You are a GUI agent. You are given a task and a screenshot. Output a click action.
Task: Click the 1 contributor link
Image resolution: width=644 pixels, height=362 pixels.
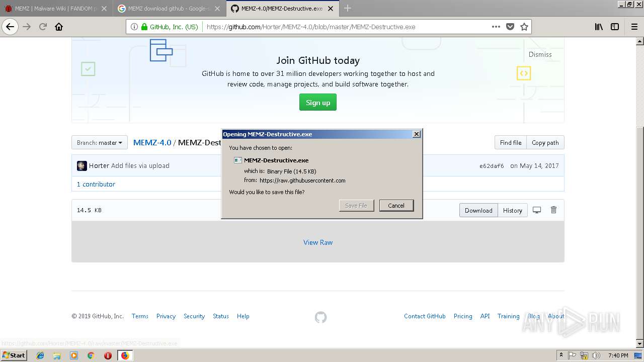(x=96, y=184)
